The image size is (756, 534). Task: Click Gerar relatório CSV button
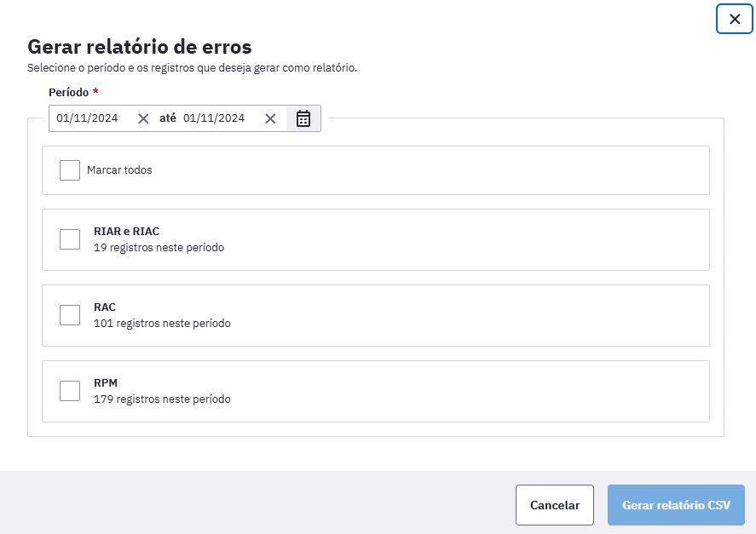click(676, 505)
